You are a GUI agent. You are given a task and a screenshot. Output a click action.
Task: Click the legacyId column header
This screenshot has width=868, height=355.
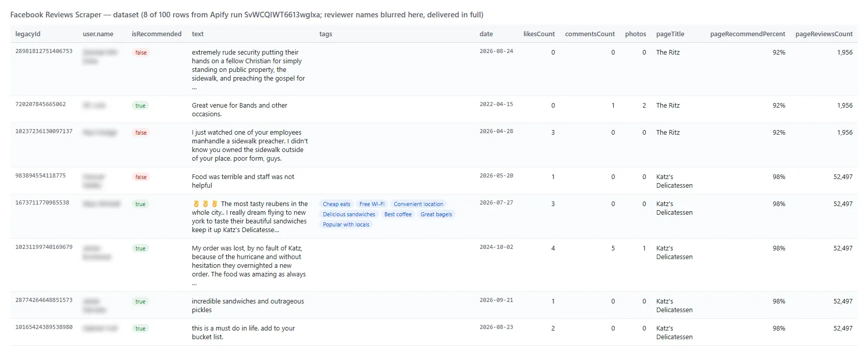(28, 34)
